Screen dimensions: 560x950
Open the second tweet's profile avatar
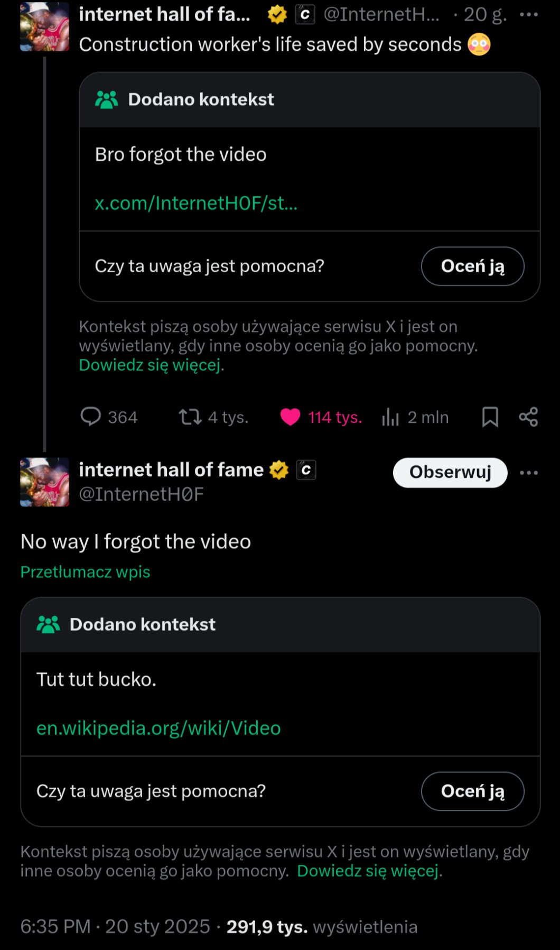pyautogui.click(x=44, y=482)
